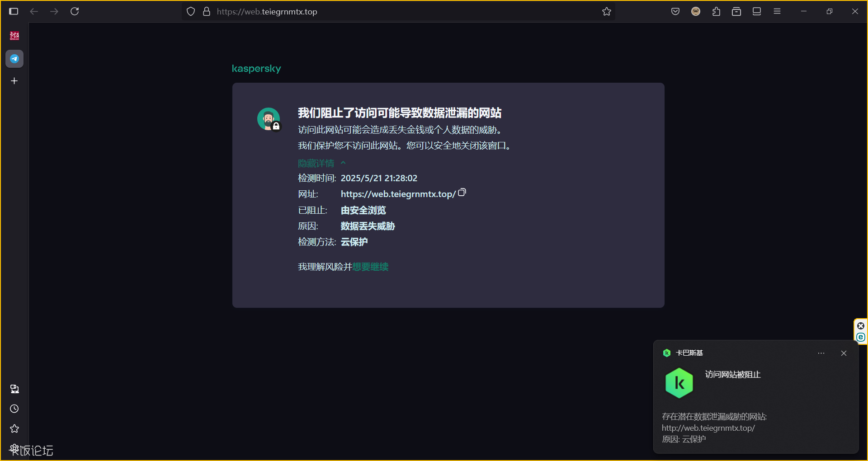This screenshot has height=461, width=868.
Task: Open a new tab with plus
Action: tap(14, 81)
